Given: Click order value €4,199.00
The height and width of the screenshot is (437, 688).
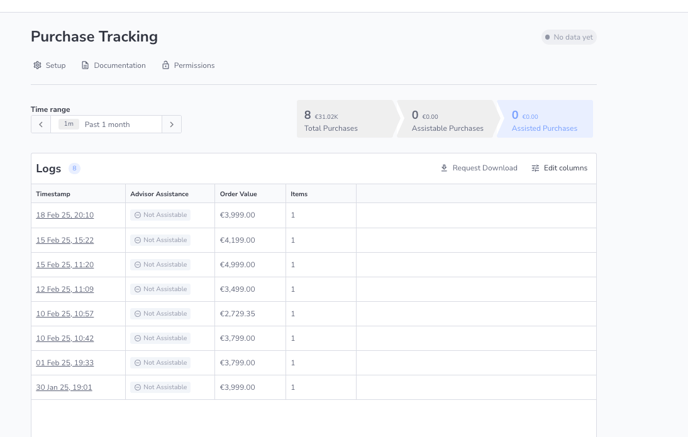Looking at the screenshot, I should (x=237, y=240).
